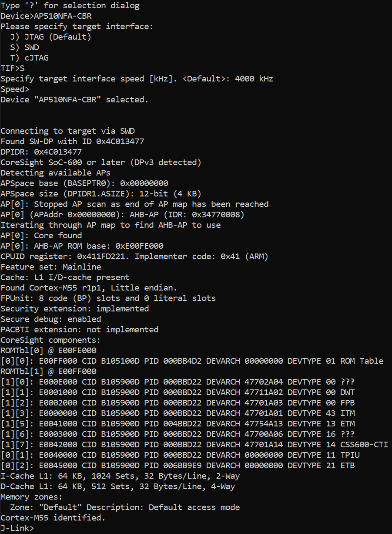Click the 'S) SWD' interface option line
Image resolution: width=392 pixels, height=534 pixels.
tap(24, 47)
